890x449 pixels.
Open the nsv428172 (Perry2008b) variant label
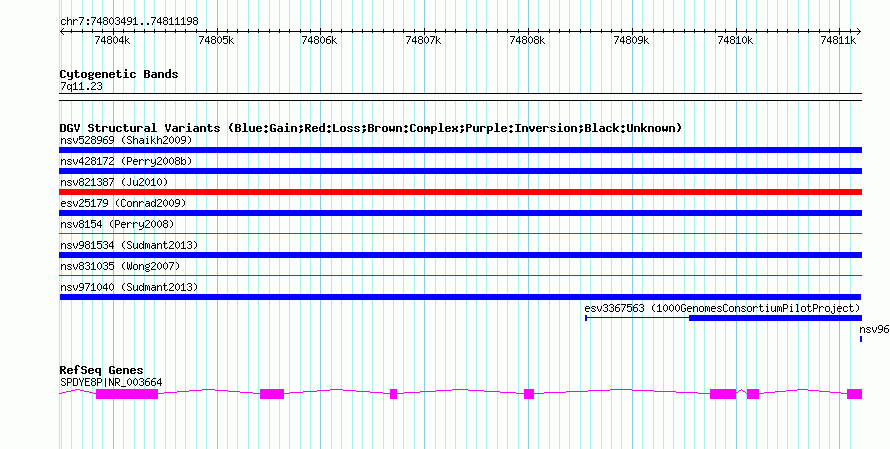pyautogui.click(x=126, y=161)
